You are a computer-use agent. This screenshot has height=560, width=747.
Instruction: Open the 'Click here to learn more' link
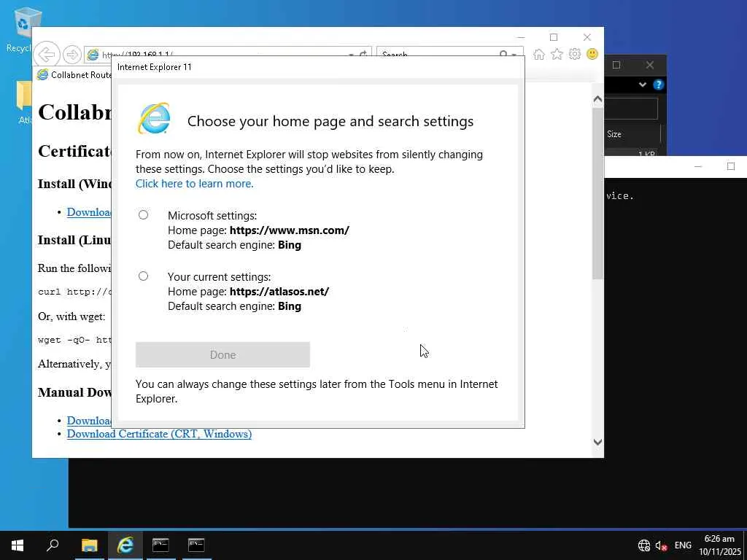point(194,184)
